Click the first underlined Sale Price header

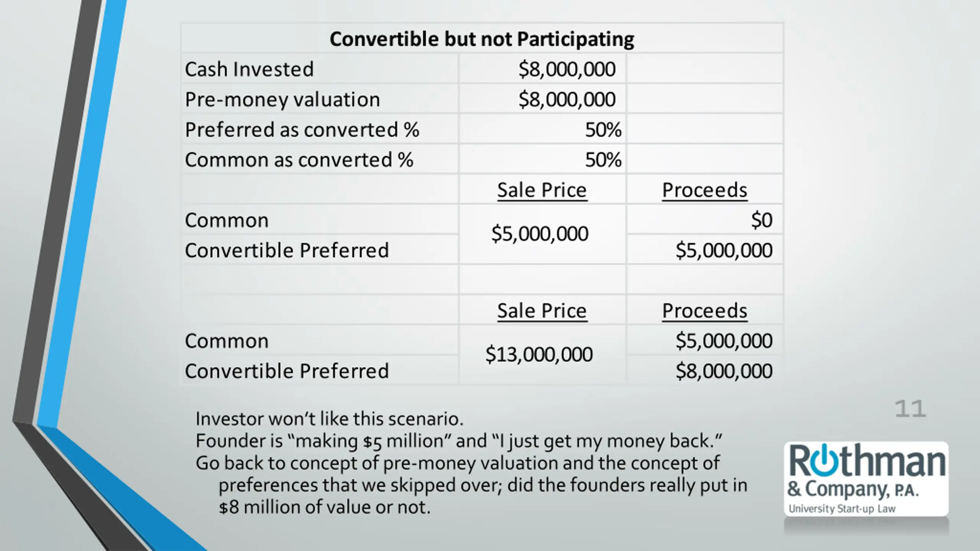(x=542, y=190)
